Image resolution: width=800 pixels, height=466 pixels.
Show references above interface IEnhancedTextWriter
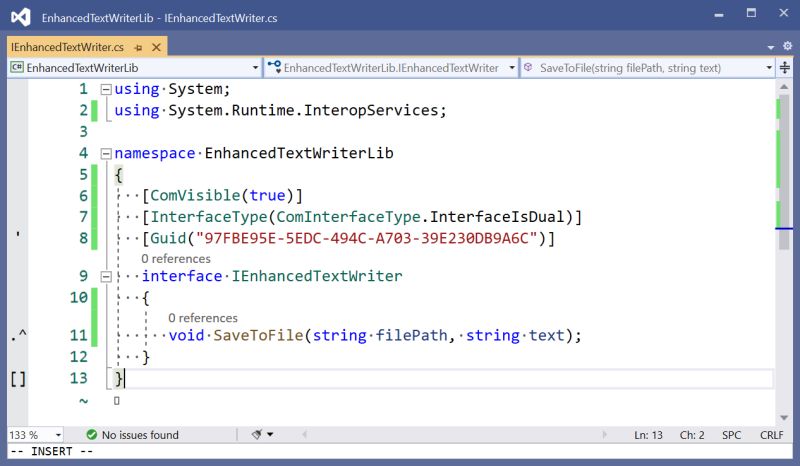point(176,259)
